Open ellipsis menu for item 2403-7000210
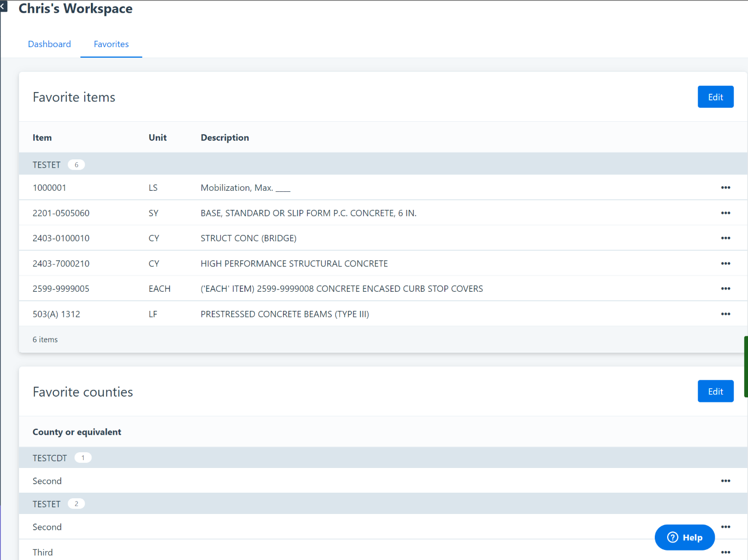This screenshot has height=560, width=748. (726, 263)
